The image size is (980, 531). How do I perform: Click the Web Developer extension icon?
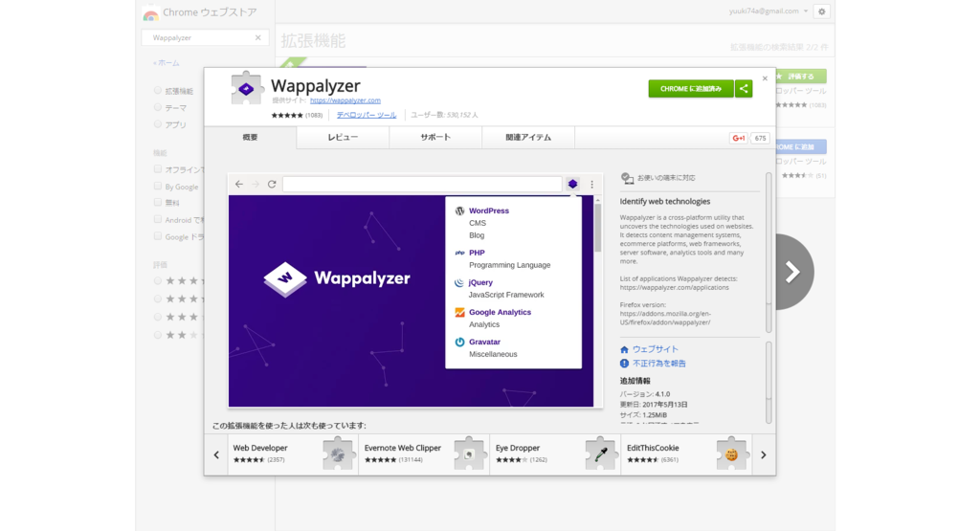point(338,454)
